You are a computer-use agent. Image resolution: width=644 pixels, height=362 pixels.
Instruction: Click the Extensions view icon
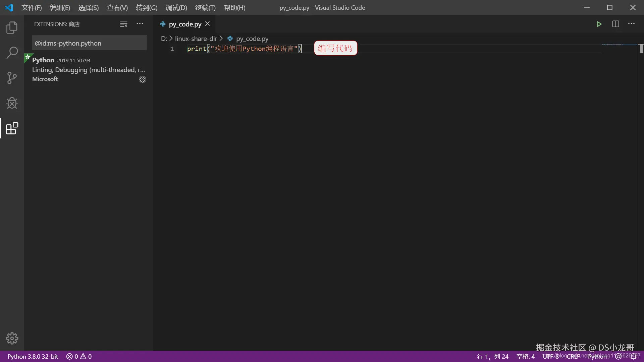tap(12, 128)
